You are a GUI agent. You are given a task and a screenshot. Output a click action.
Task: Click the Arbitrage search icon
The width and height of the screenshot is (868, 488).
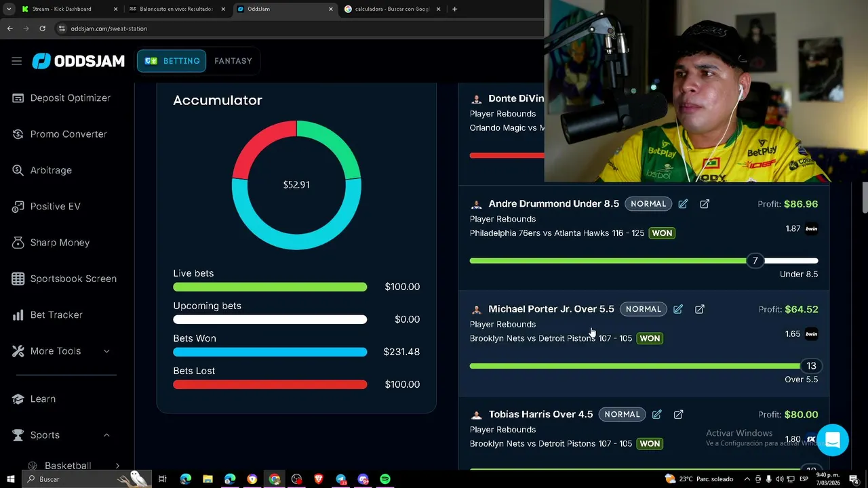pyautogui.click(x=18, y=170)
